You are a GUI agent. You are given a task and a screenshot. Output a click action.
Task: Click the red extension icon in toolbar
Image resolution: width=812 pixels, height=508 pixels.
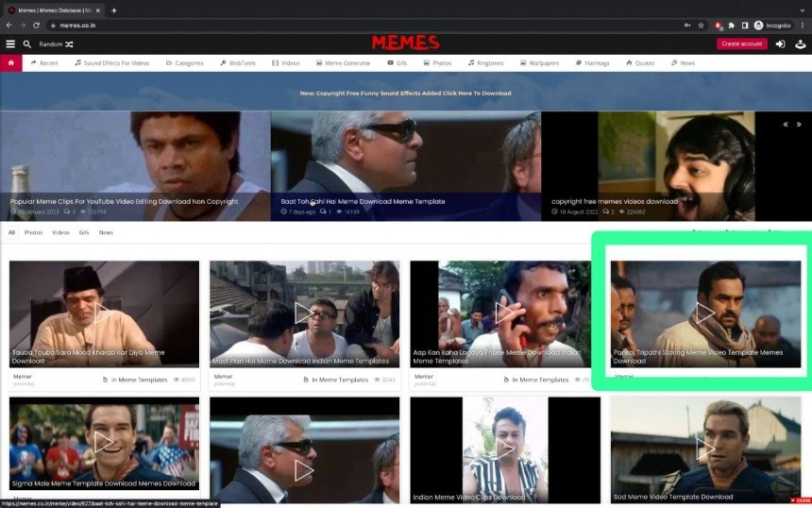719,25
